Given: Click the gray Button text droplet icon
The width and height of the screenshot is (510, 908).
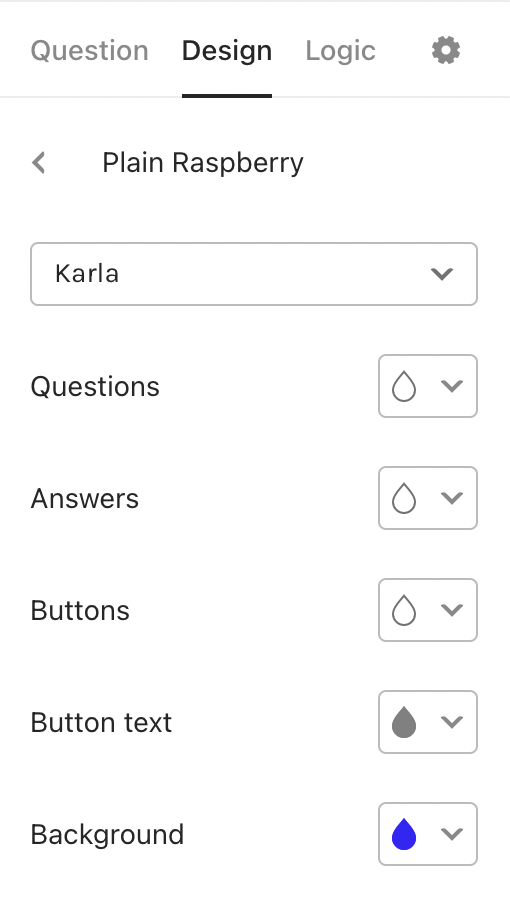Looking at the screenshot, I should [404, 722].
